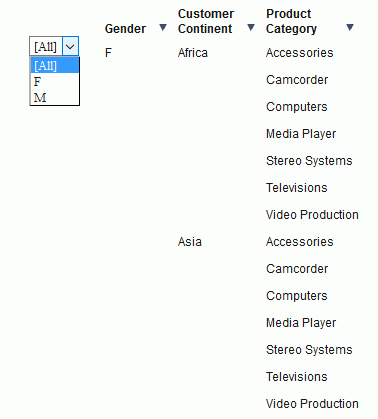This screenshot has height=419, width=378.
Task: Select the Asia continent cell
Action: click(190, 242)
